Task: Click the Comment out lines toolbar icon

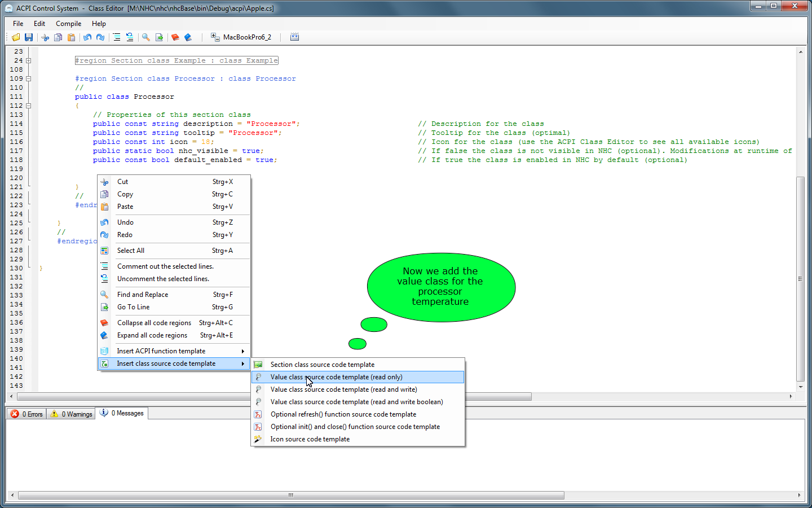Action: pos(117,37)
